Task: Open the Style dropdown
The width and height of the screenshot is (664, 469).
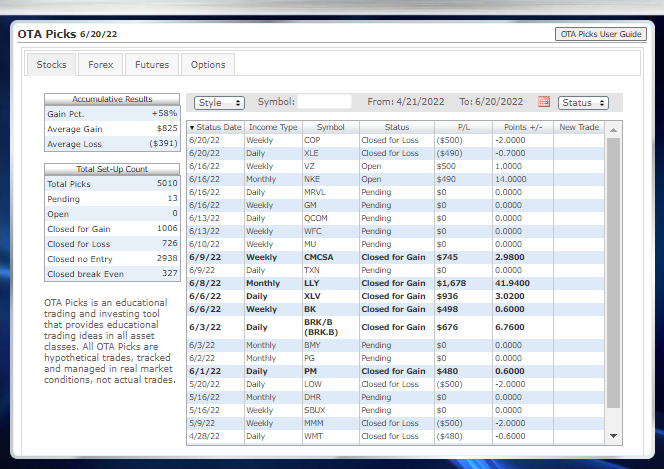Action: point(220,102)
